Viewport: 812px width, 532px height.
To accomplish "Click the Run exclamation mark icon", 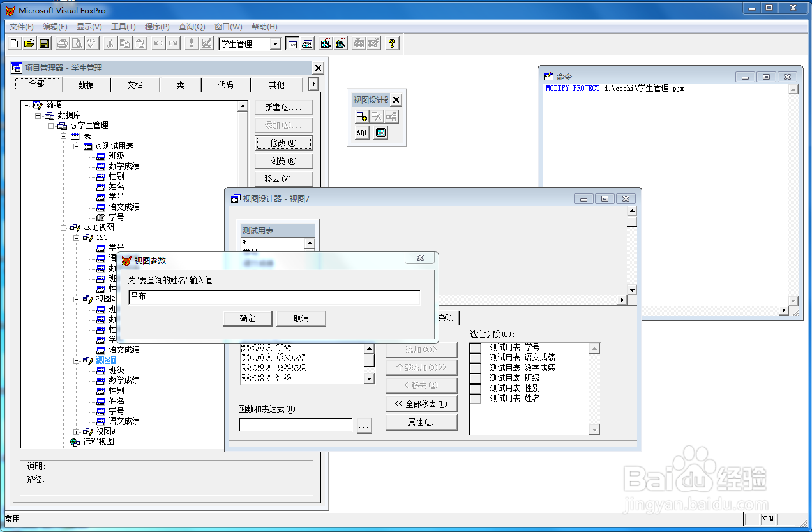I will (191, 43).
